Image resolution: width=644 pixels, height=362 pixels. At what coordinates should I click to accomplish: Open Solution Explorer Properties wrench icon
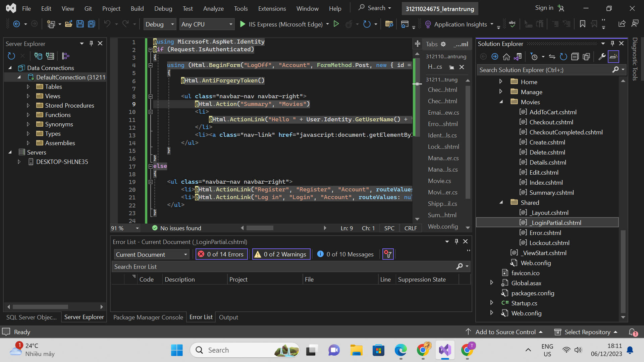tap(602, 57)
